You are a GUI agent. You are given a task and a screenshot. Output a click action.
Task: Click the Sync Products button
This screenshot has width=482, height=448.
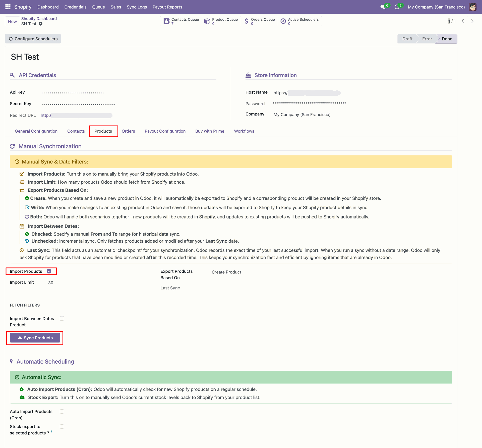point(35,338)
